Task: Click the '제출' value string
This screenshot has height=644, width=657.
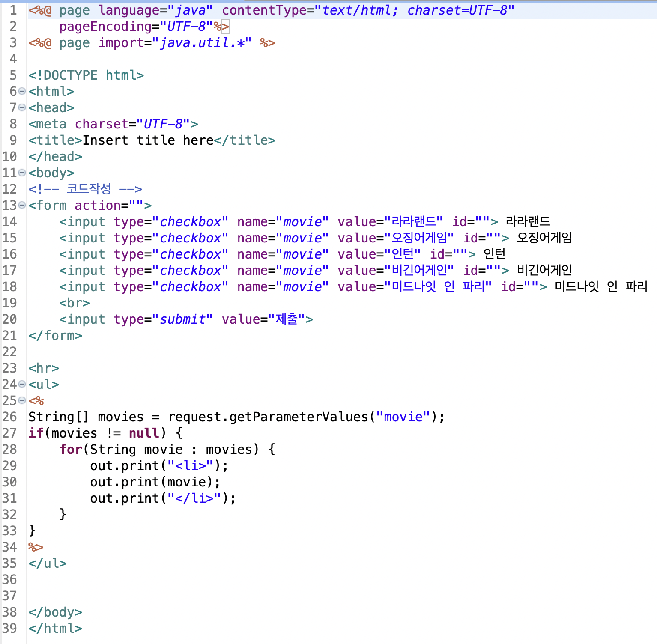Action: point(287,319)
